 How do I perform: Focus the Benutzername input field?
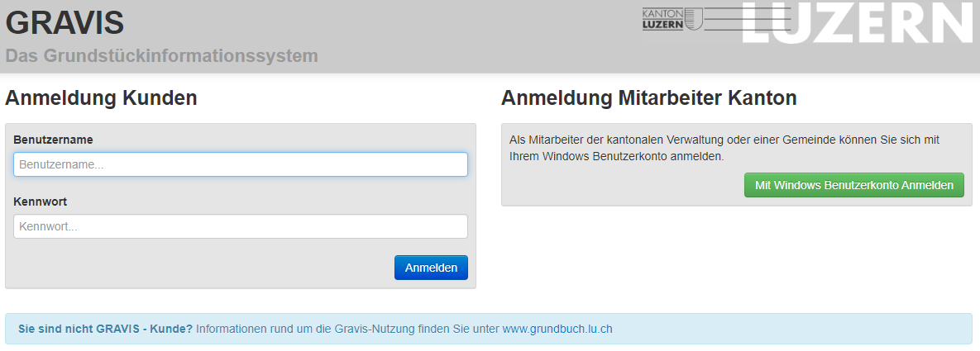pos(240,164)
